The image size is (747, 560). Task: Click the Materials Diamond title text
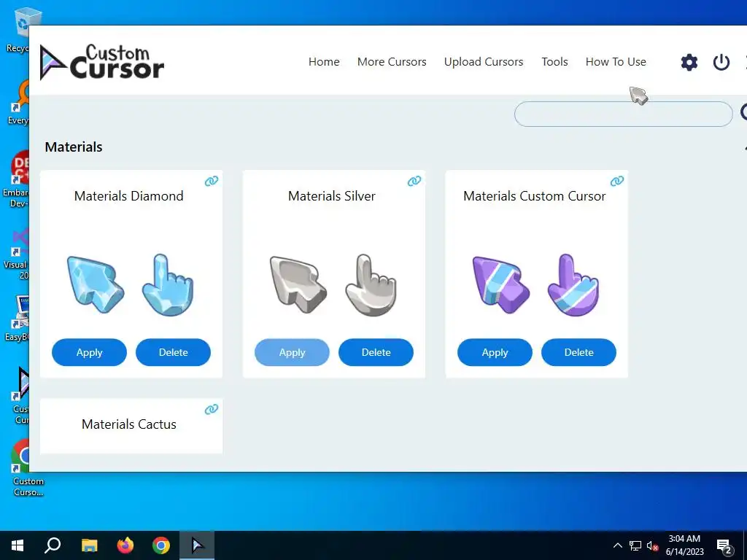pyautogui.click(x=128, y=196)
